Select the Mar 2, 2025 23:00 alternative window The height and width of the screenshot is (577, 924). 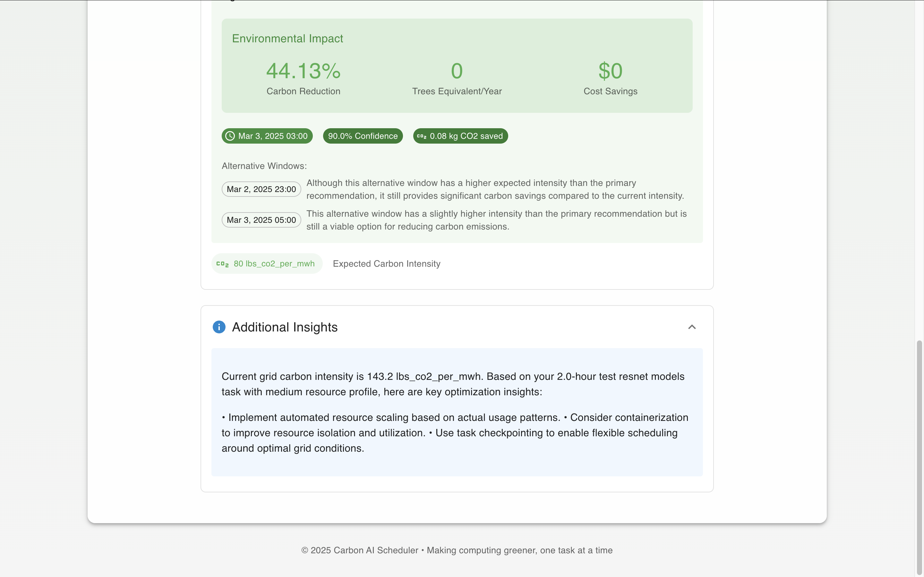(261, 189)
